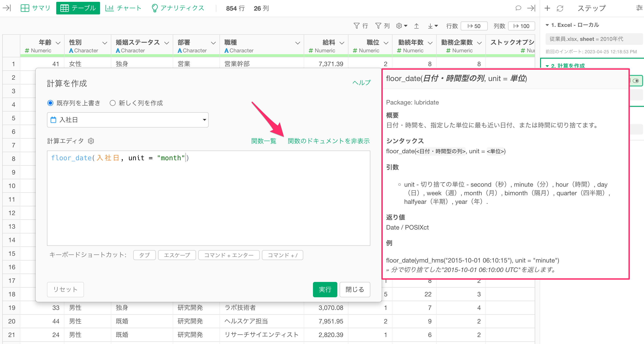Click the 職種 column header
The width and height of the screenshot is (644, 344).
point(261,46)
